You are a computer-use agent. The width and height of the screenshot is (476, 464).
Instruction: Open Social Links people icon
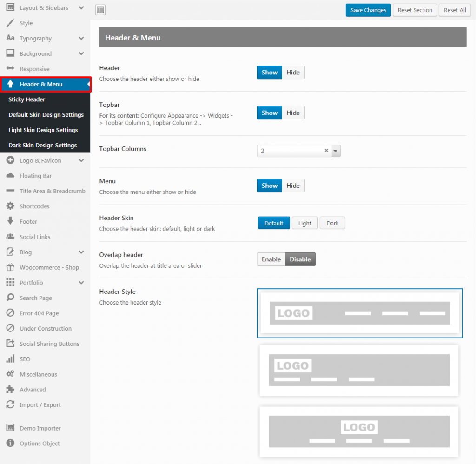tap(10, 237)
